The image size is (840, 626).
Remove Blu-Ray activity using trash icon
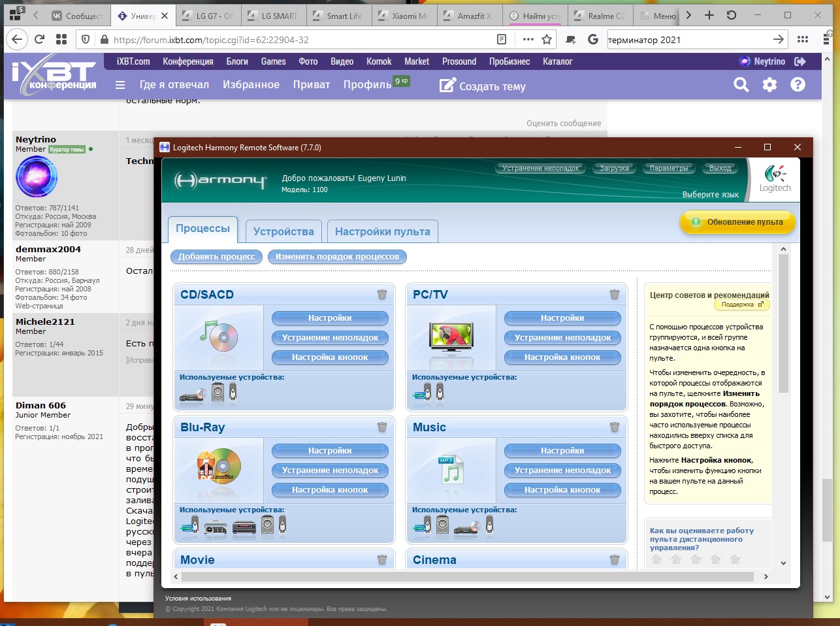[x=382, y=427]
